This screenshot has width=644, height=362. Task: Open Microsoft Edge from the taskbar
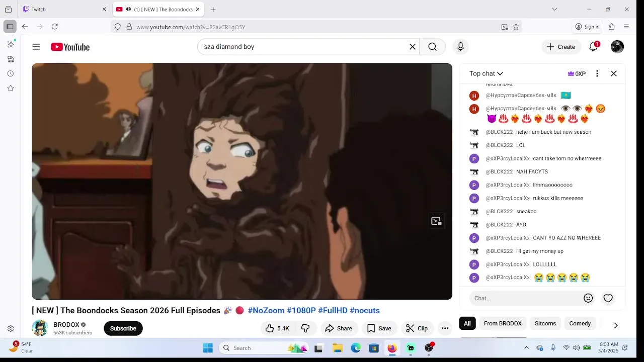tap(356, 348)
